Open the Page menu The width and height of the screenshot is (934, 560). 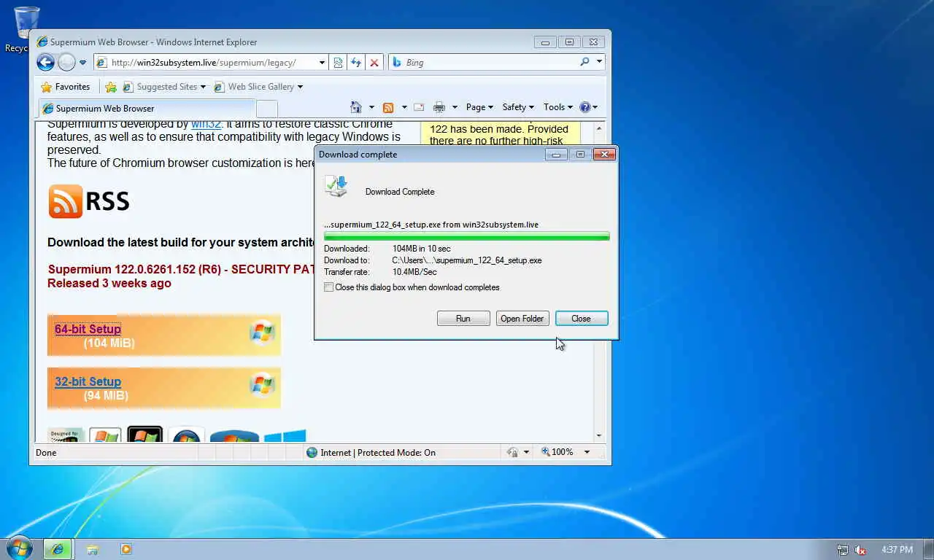(x=479, y=107)
